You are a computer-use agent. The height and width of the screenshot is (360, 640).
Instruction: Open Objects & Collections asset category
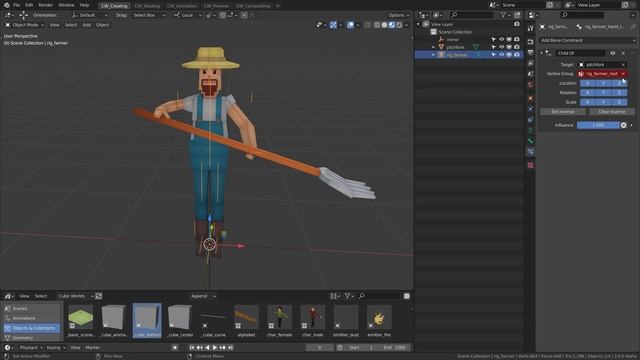pos(32,328)
